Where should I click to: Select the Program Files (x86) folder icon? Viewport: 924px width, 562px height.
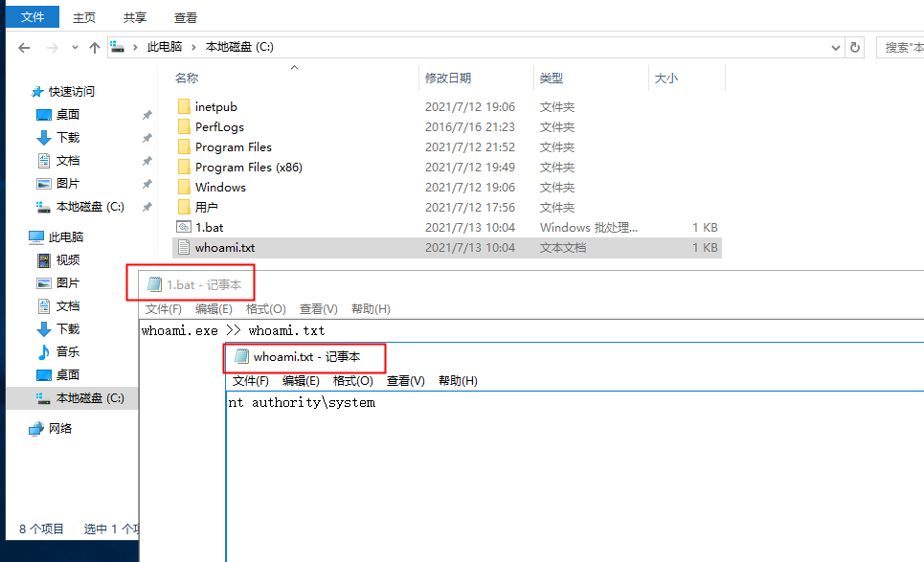tap(184, 167)
